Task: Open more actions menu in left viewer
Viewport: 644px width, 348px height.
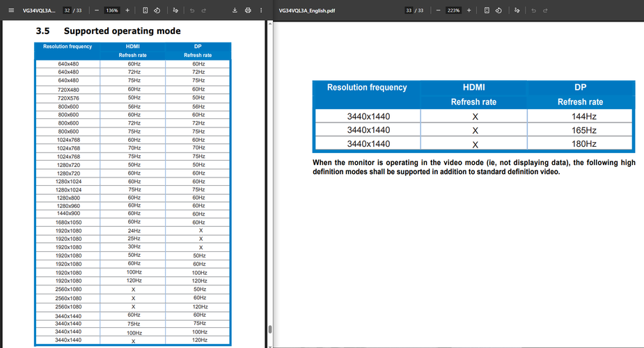Action: click(261, 10)
